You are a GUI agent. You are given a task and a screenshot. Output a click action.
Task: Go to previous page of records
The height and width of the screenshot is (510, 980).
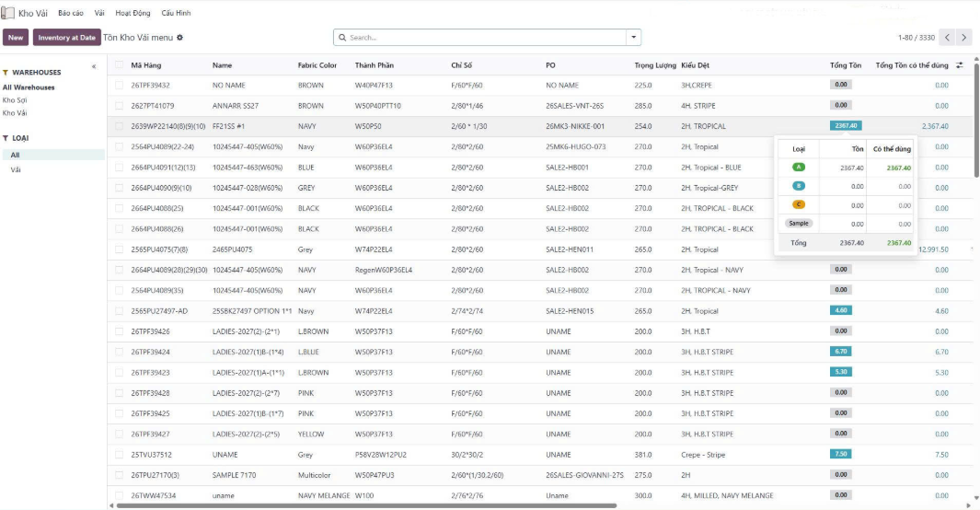[x=947, y=38]
